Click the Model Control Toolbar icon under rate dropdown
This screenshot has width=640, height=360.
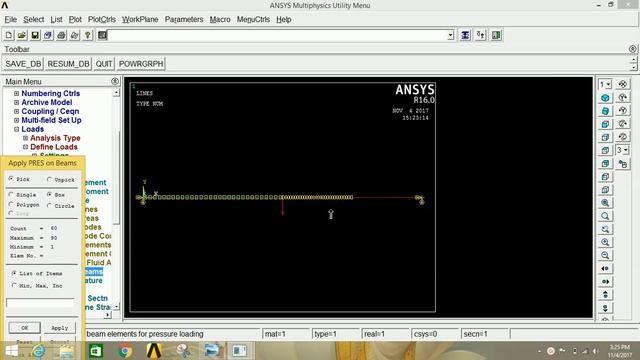point(623,164)
